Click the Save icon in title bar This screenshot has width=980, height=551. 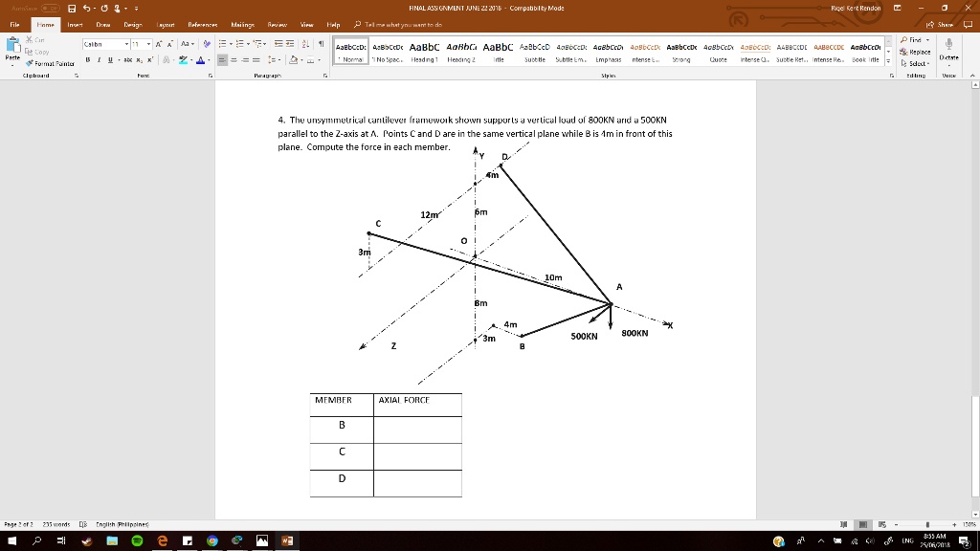pyautogui.click(x=72, y=8)
